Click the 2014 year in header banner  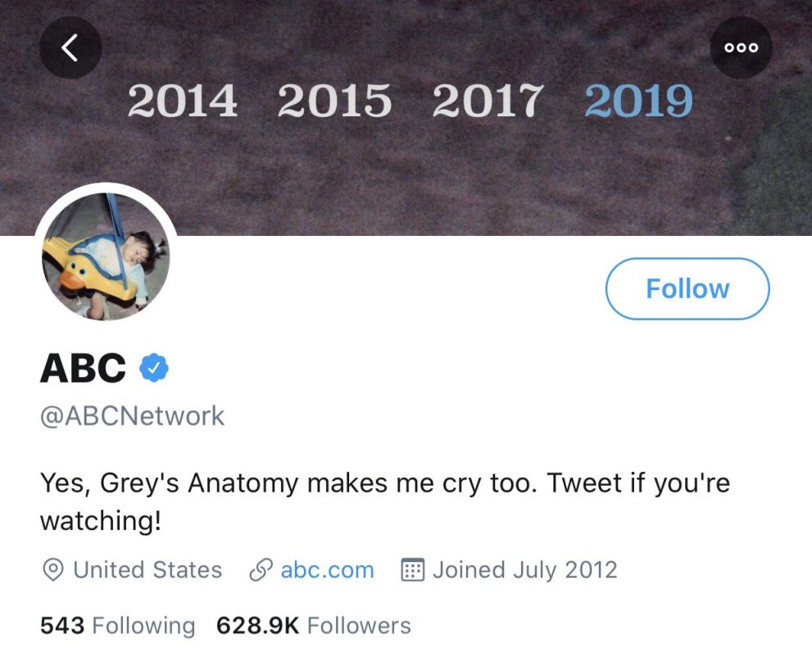coord(183,102)
